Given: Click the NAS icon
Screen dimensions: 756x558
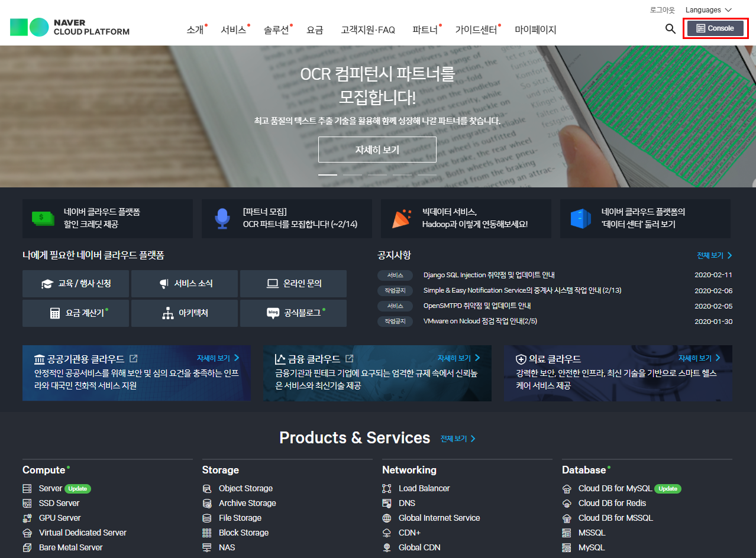Looking at the screenshot, I should [207, 548].
